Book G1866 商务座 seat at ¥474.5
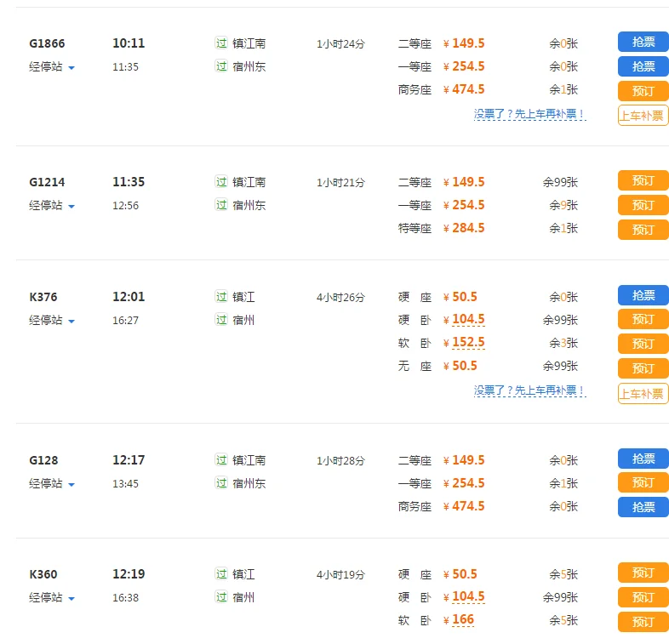Screen dimensions: 669x644 pyautogui.click(x=643, y=91)
